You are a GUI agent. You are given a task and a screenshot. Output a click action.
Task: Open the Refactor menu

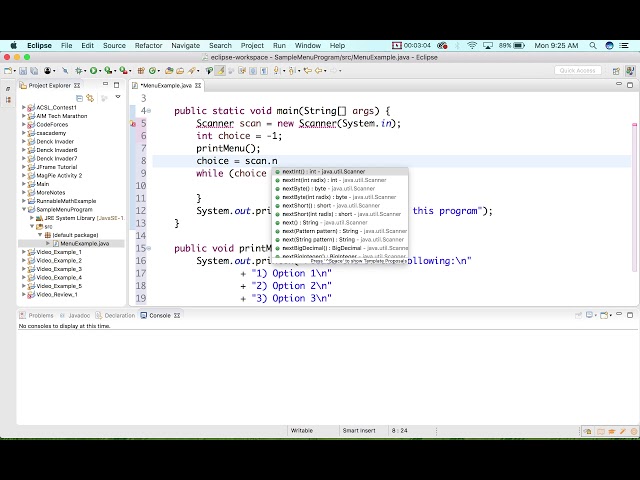tap(148, 45)
